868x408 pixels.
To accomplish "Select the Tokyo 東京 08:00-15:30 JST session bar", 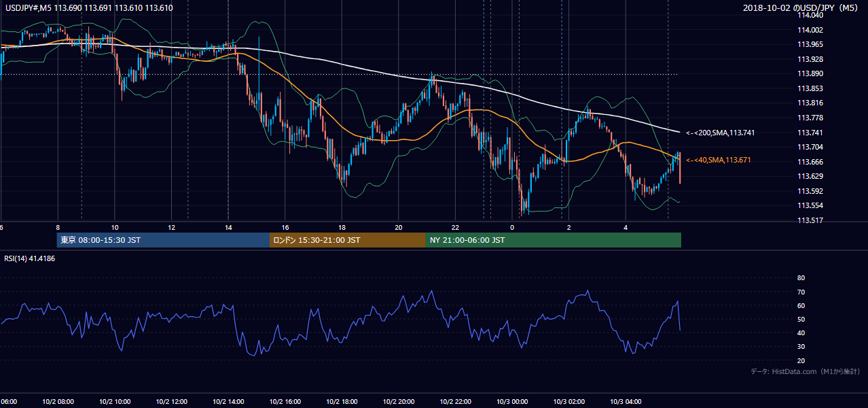I will [x=164, y=240].
